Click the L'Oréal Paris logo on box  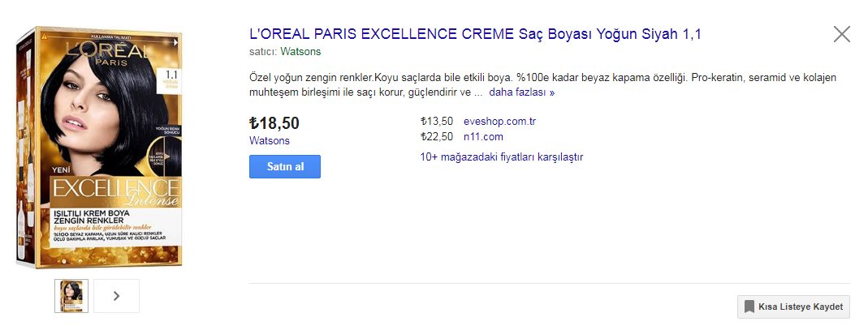pos(101,55)
